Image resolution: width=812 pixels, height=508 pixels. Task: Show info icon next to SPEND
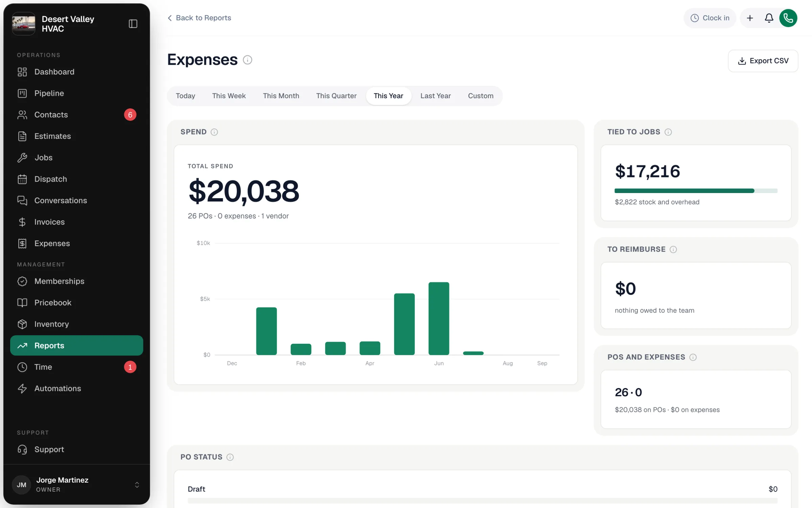pyautogui.click(x=214, y=132)
